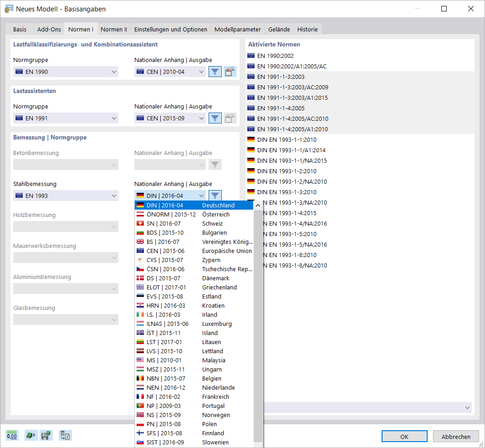
Task: Switch to the Basis tab
Action: tap(20, 30)
